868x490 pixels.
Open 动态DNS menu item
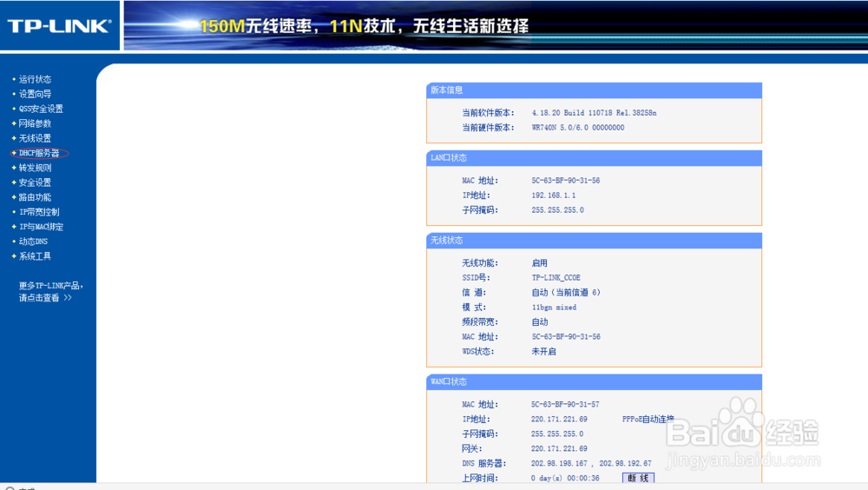click(x=33, y=242)
